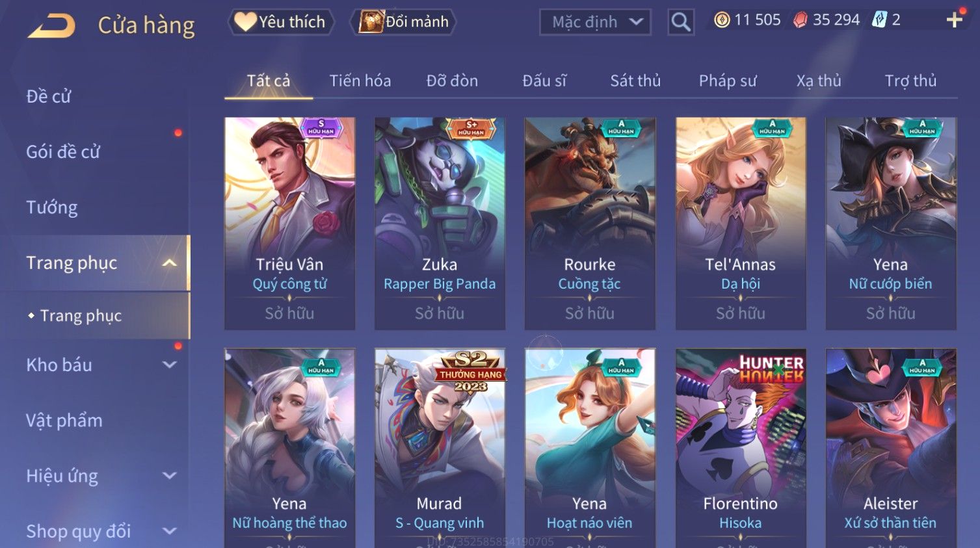The width and height of the screenshot is (980, 548).
Task: Open Gói đề cử in sidebar
Action: pos(63,151)
